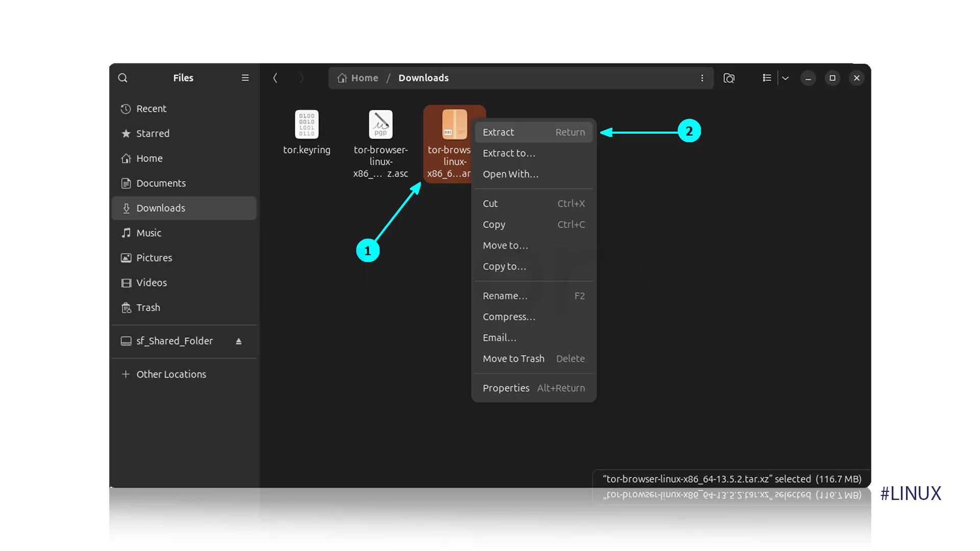Toggle list view with the list icon
This screenshot has height=551, width=980.
pyautogui.click(x=767, y=78)
